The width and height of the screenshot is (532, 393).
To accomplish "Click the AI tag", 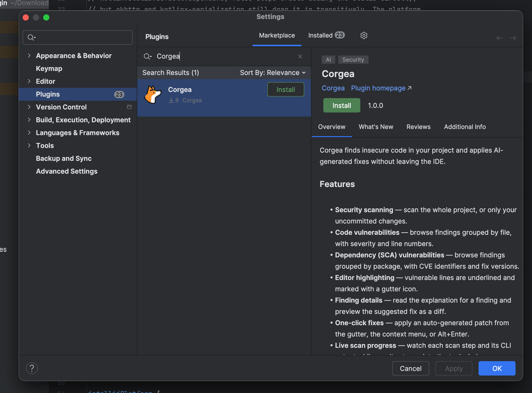I will tap(328, 60).
